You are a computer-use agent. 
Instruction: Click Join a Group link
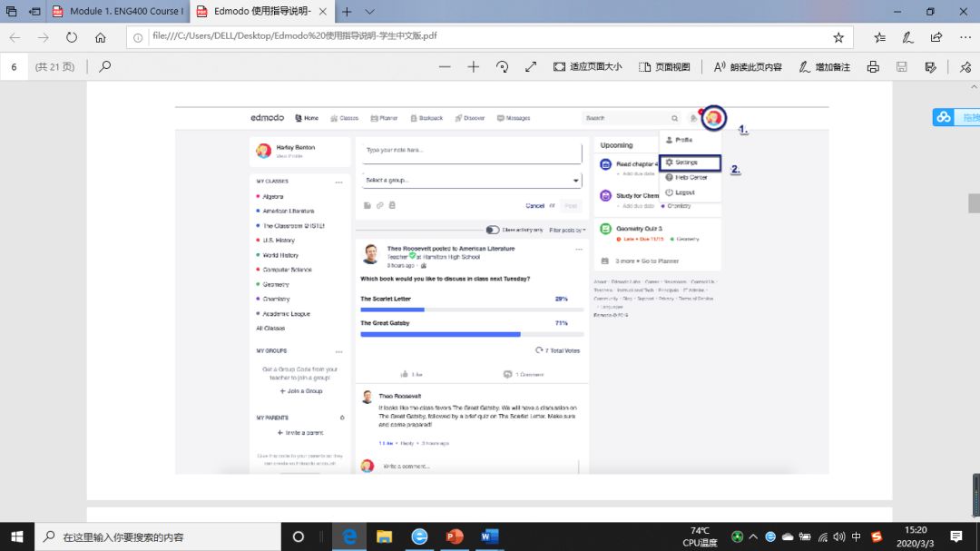(301, 391)
